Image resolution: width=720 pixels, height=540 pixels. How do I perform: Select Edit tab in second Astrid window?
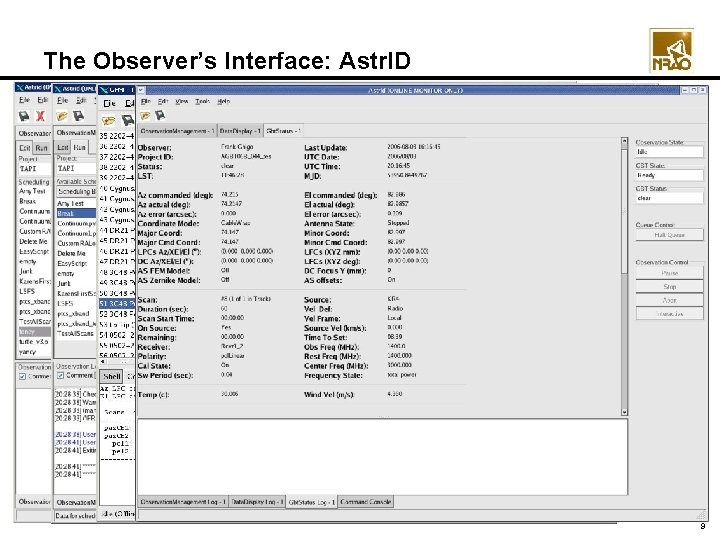(63, 147)
